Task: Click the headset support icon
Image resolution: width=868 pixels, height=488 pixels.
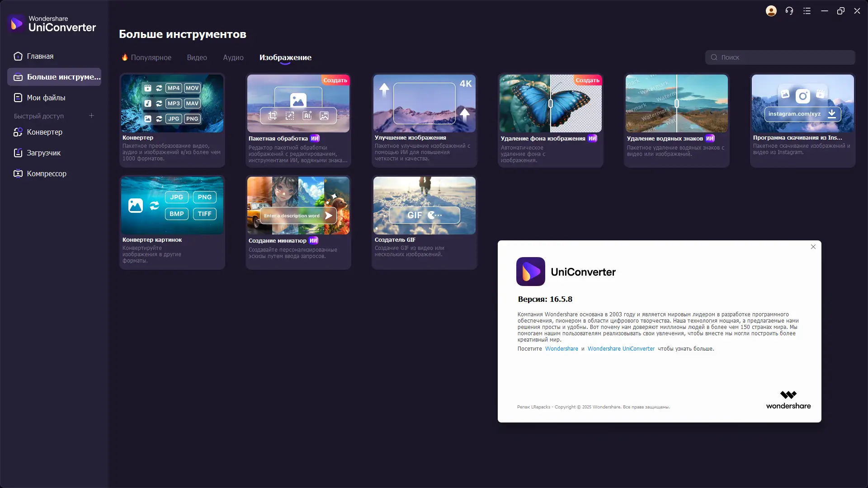Action: (789, 11)
